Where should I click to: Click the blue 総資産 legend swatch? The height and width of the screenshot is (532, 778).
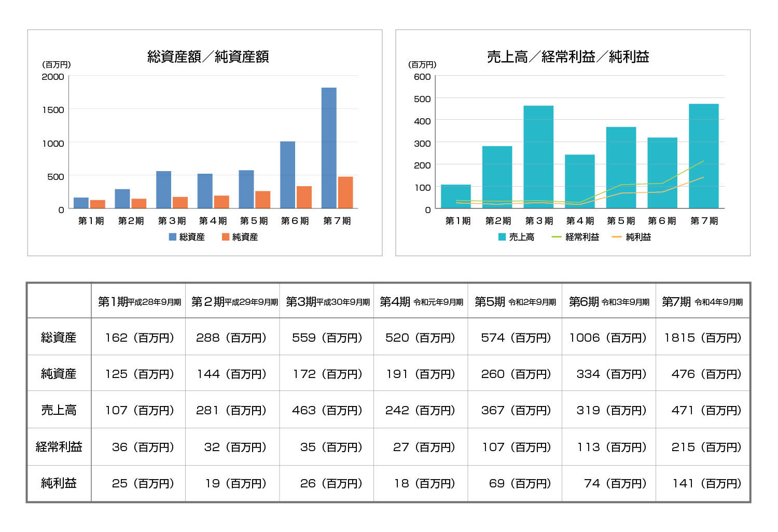(173, 237)
